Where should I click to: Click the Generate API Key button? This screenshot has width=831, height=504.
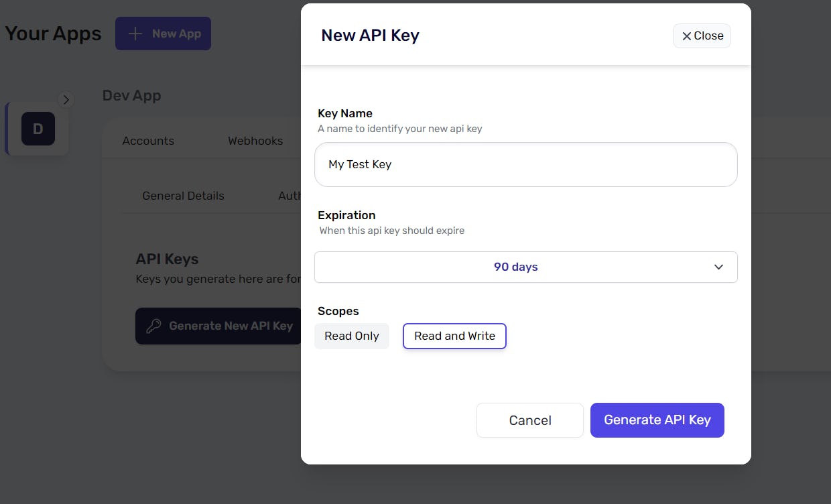point(657,420)
